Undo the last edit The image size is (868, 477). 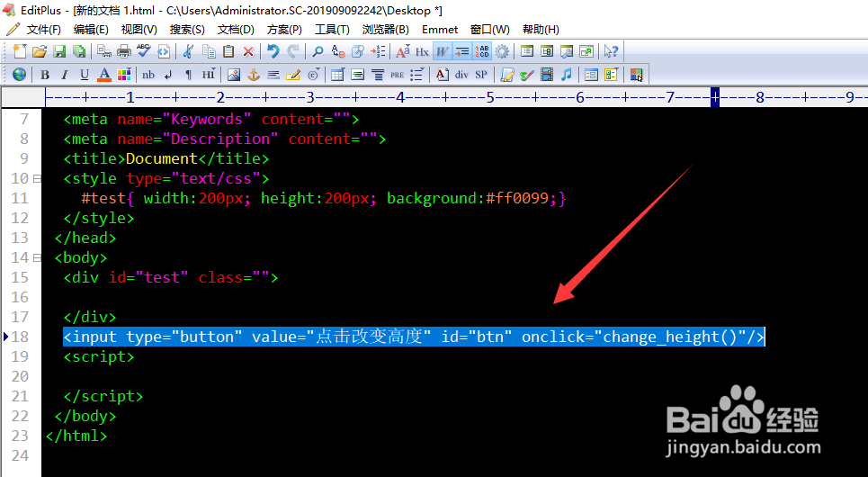click(x=273, y=51)
